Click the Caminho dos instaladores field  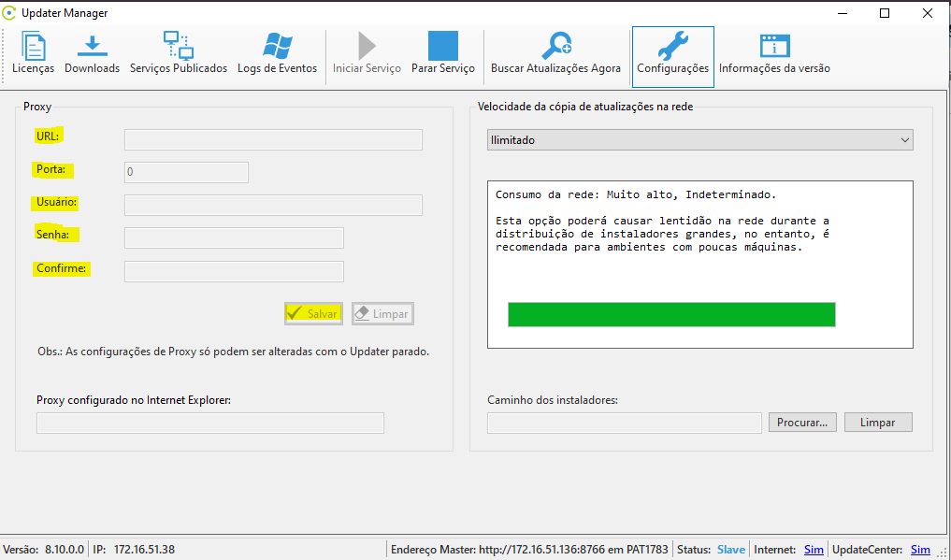click(624, 424)
